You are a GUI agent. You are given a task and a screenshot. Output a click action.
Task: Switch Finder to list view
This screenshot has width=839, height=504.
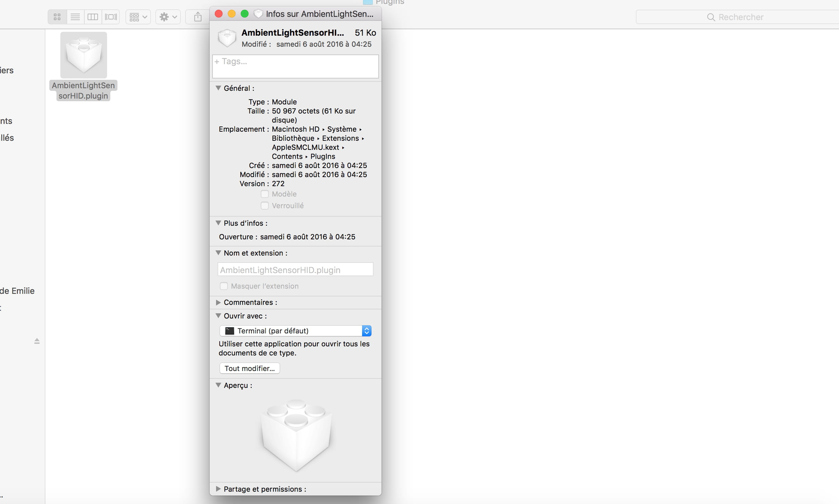click(x=75, y=17)
